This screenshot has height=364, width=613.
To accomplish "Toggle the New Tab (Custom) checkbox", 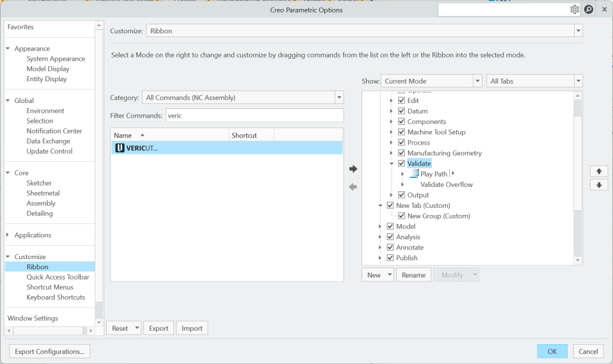I will pos(390,205).
